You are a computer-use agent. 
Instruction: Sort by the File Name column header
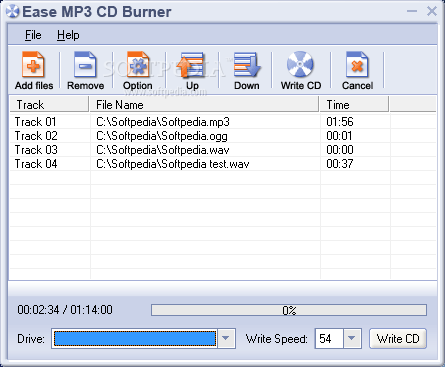(x=204, y=105)
